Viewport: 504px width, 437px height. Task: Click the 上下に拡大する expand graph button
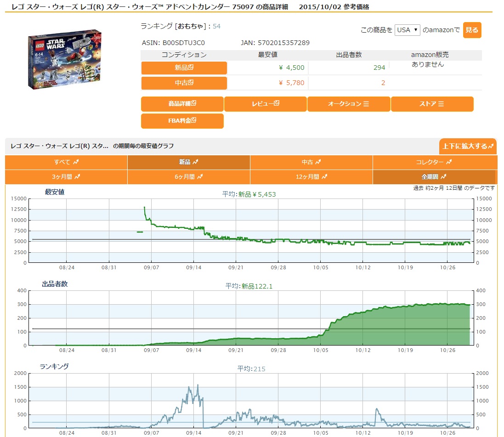coord(468,146)
